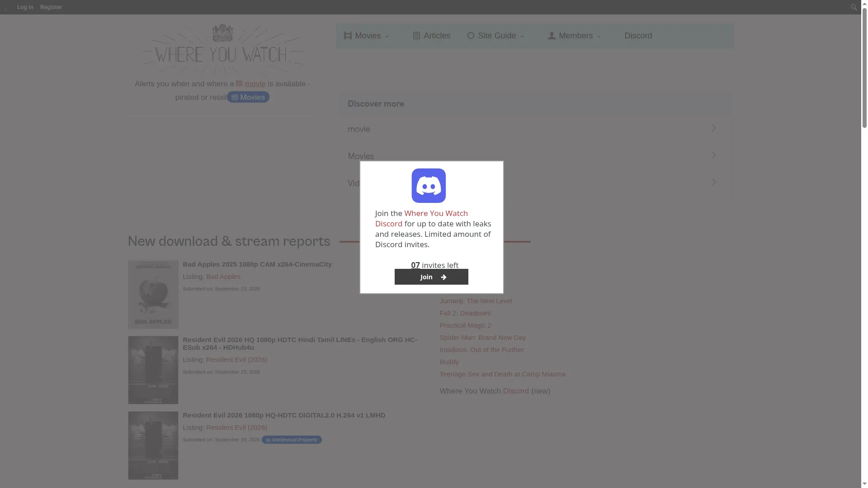Open Resident Evil 2026 HQ HDTC Hindi report
Screen dimensions: 868x488
pos(300,343)
